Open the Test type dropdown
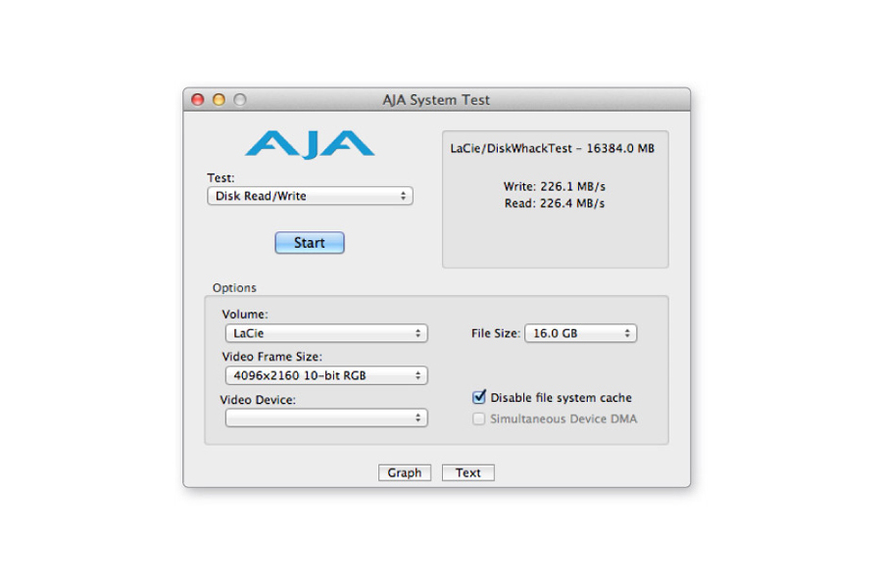Screen dimensions: 882x588 point(310,196)
